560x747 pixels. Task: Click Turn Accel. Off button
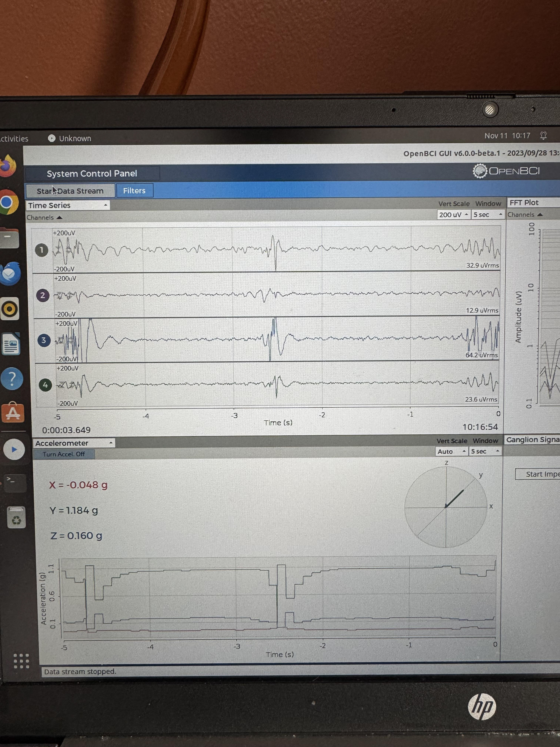tap(64, 454)
